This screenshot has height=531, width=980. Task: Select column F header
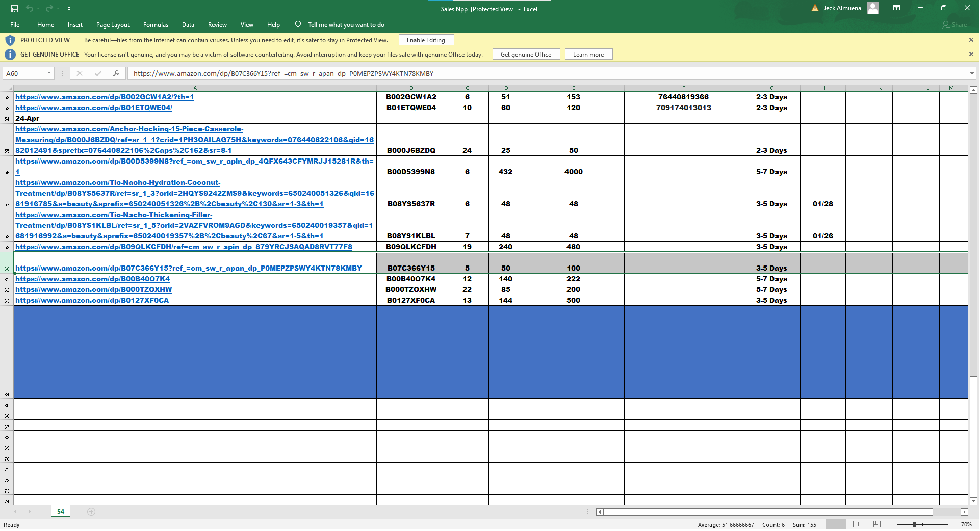[x=683, y=88]
